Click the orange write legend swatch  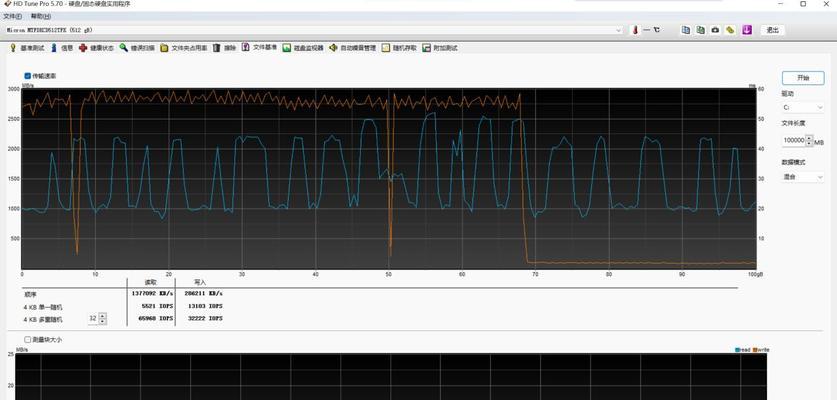click(755, 350)
